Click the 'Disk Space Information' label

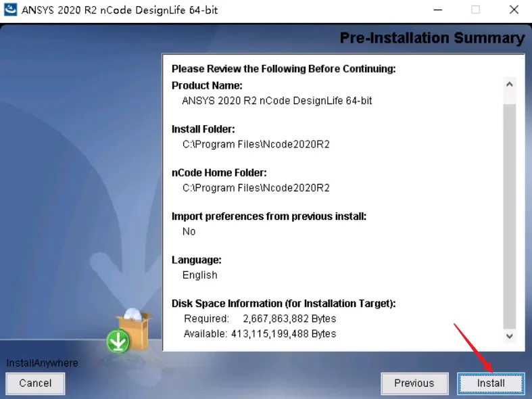[284, 304]
